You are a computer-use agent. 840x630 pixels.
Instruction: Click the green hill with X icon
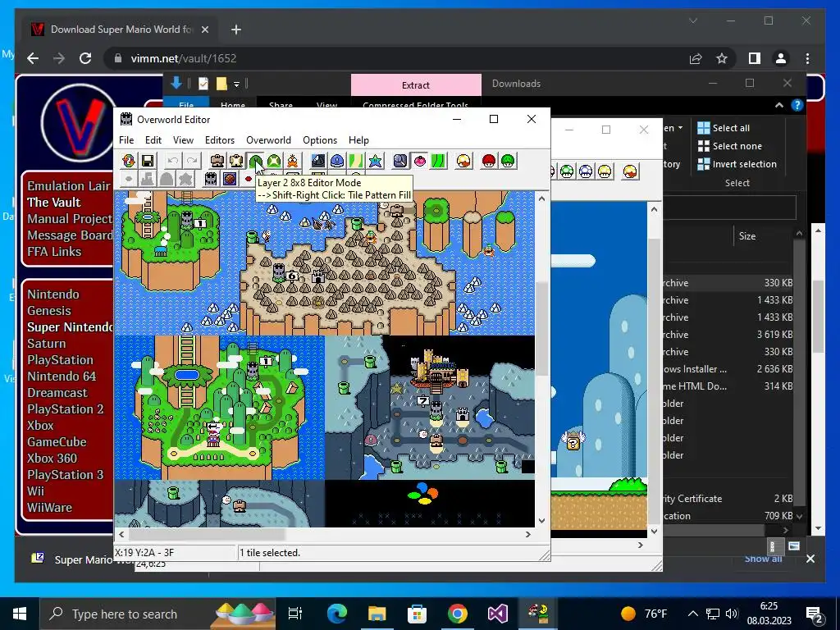[274, 161]
